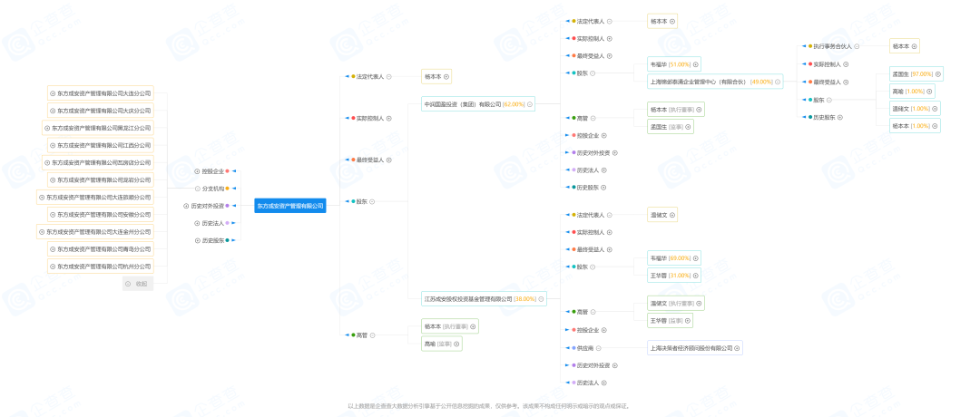
Task: Expand icon on 温储文 [1.00%] node
Action: (x=935, y=109)
